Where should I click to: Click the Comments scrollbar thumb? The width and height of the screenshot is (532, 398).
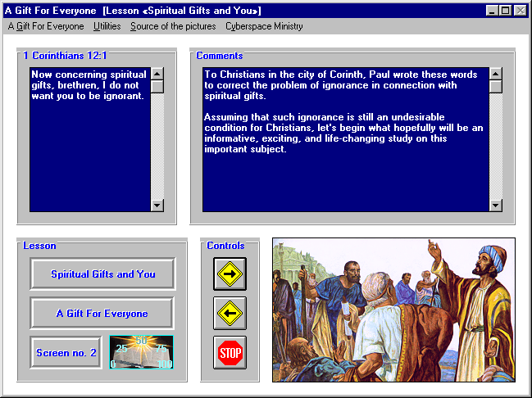point(496,87)
